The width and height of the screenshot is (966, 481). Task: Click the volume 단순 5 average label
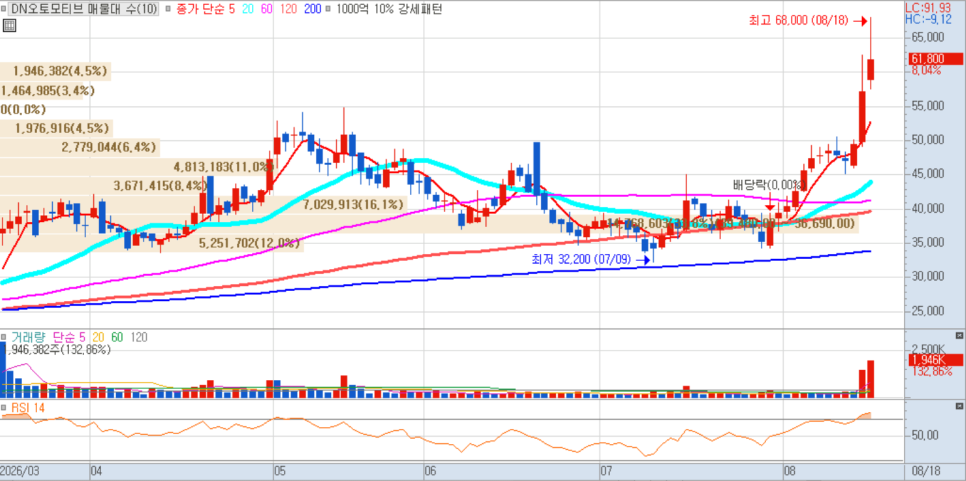(x=71, y=337)
